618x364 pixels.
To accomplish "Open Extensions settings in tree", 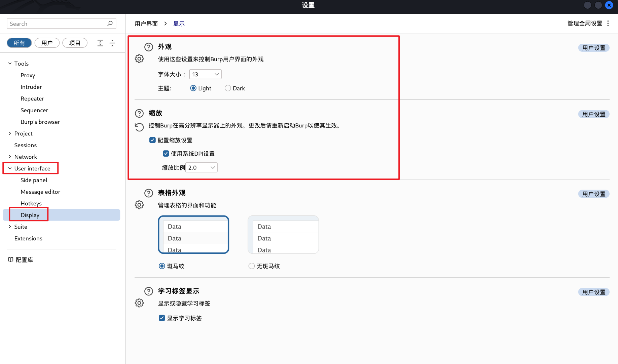I will tap(28, 238).
